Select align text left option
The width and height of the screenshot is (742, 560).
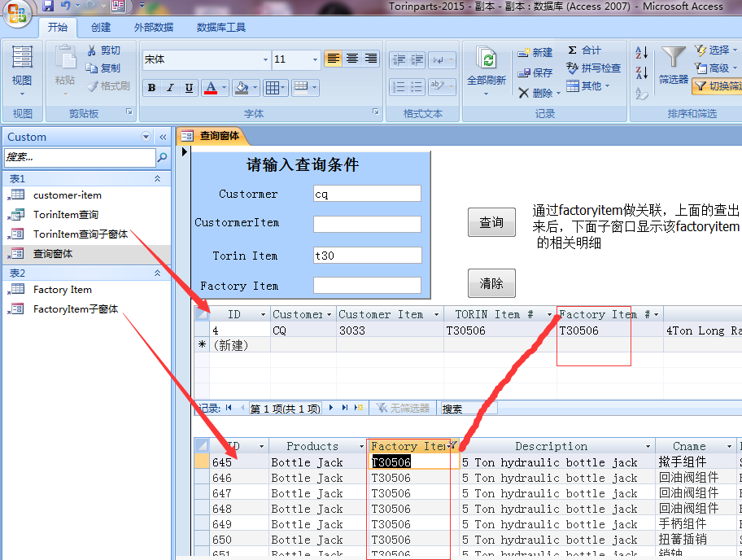pos(333,59)
